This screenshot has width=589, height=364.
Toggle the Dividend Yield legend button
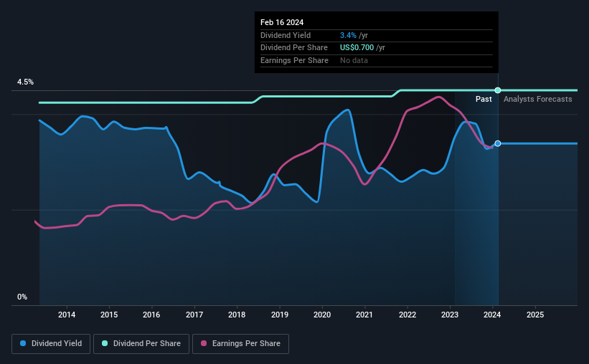(51, 344)
